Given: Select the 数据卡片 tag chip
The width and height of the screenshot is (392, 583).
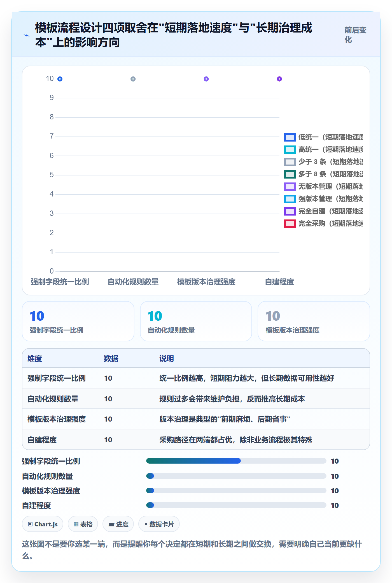Looking at the screenshot, I should [x=159, y=524].
